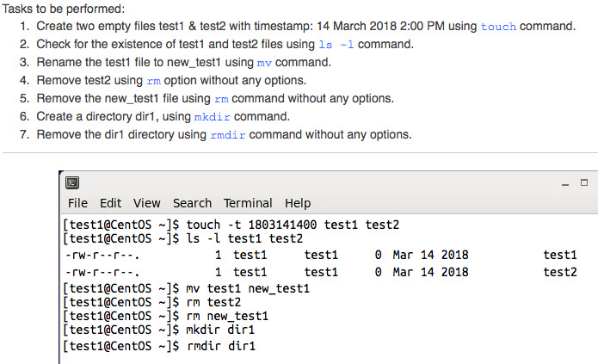Click the terminal icon in the title bar
Image resolution: width=598 pixels, height=364 pixels.
point(73,182)
